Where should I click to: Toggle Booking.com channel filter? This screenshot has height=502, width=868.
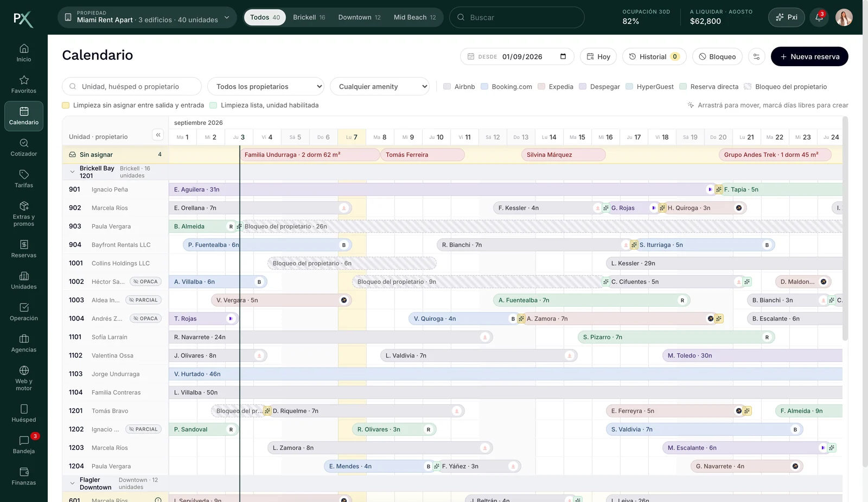506,86
